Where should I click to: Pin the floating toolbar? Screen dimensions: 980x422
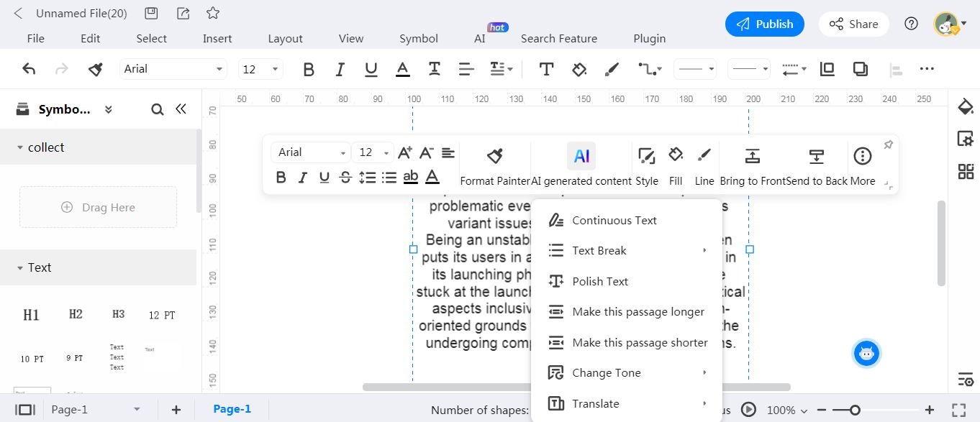[889, 145]
